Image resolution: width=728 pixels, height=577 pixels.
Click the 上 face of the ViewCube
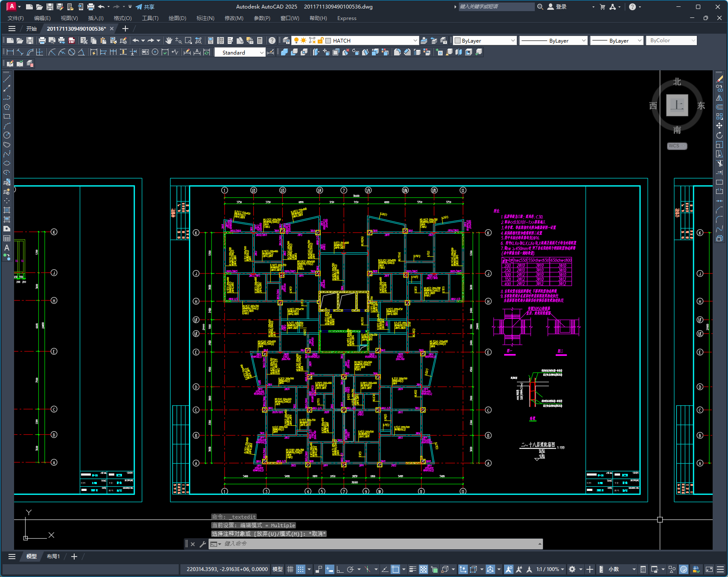click(x=677, y=105)
